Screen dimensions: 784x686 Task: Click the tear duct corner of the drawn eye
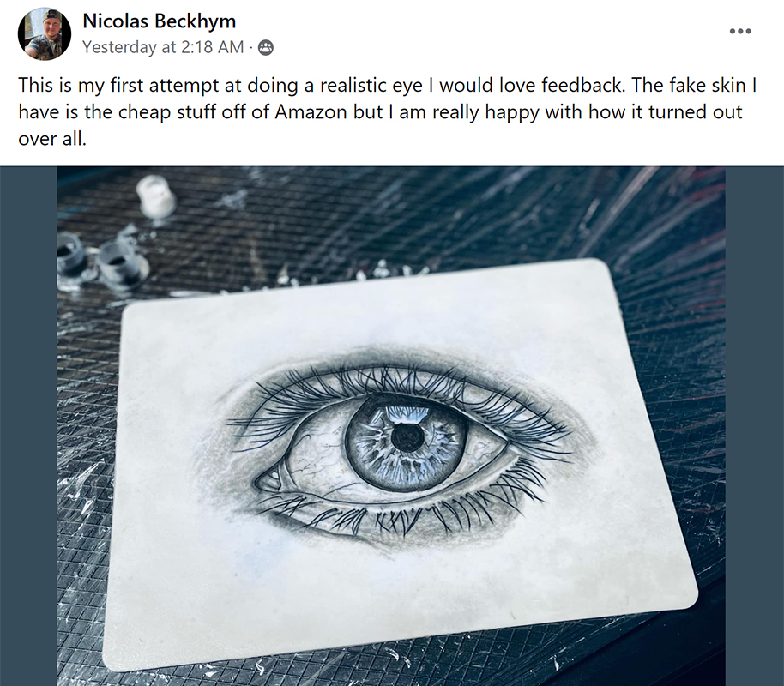[x=269, y=481]
